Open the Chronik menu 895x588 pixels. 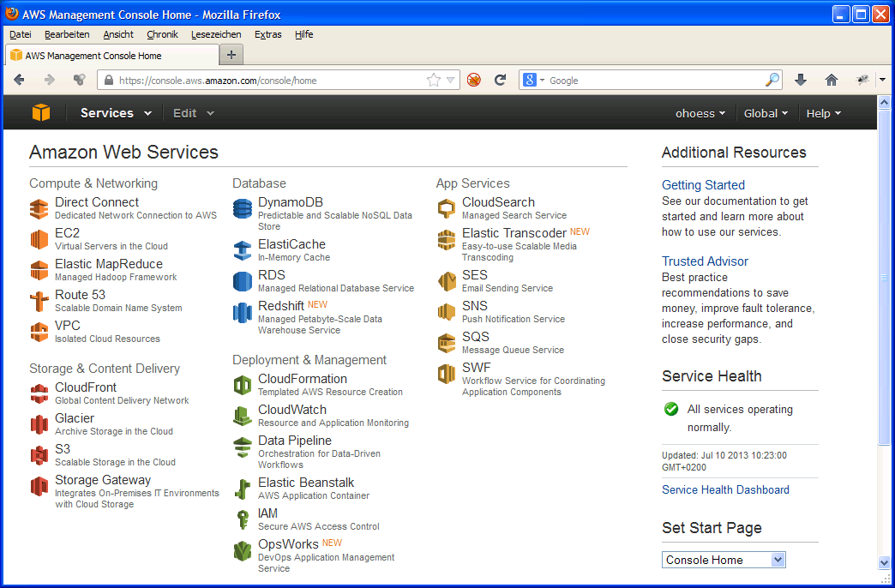point(162,34)
